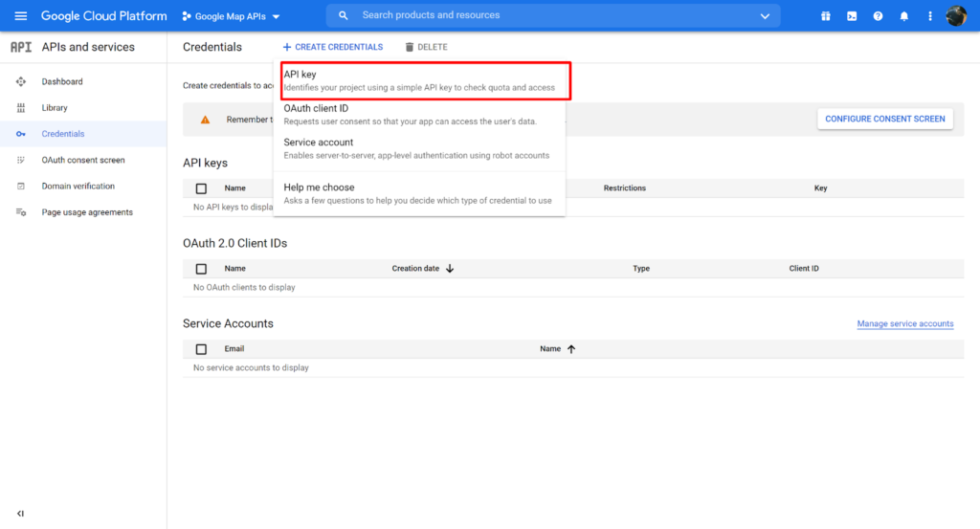The image size is (980, 529).
Task: Click the Name up arrow sort icon
Action: pos(571,349)
